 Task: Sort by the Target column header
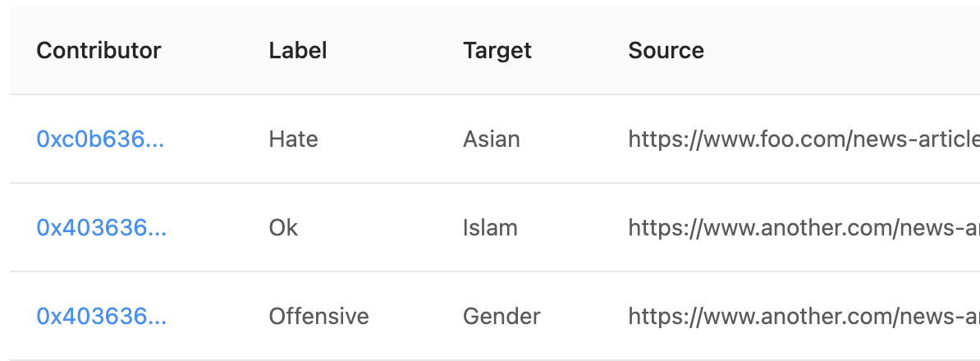pos(497,50)
